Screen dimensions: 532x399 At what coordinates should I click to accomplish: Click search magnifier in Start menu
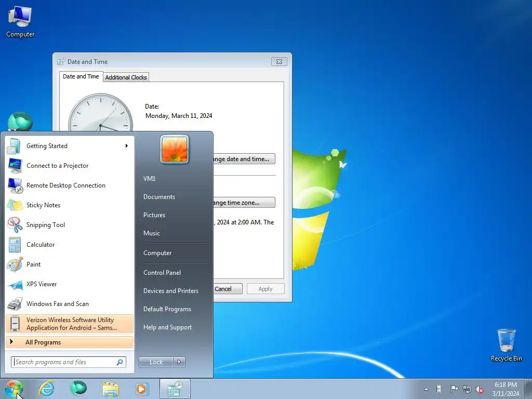pos(119,362)
